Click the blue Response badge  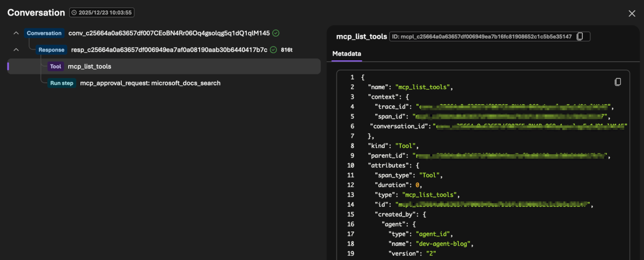[52, 50]
